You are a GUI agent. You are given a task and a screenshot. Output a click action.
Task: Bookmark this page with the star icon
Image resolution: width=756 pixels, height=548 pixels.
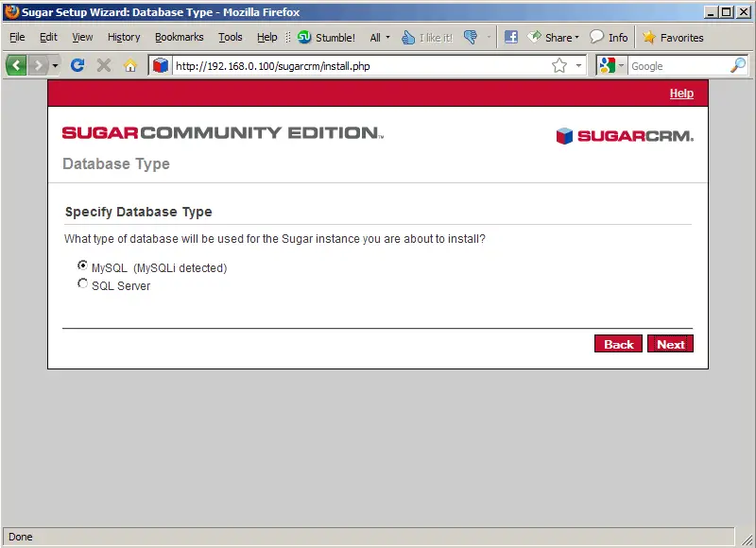tap(559, 65)
